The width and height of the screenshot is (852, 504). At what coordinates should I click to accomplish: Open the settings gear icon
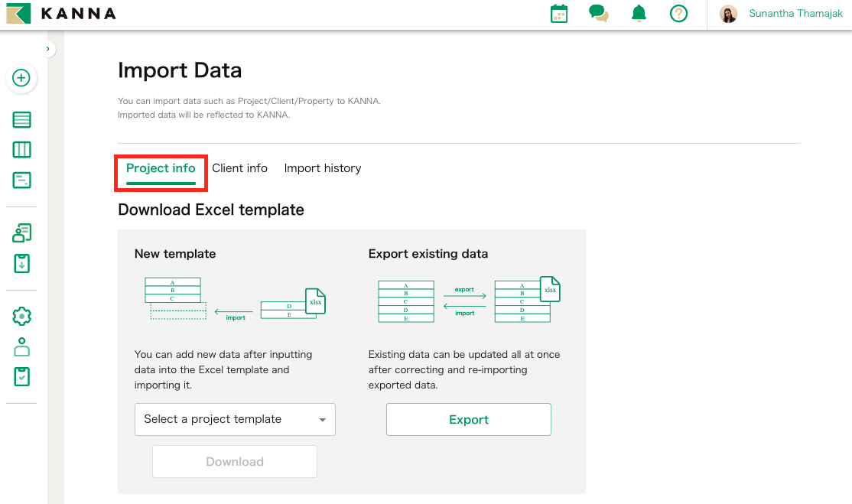[21, 316]
